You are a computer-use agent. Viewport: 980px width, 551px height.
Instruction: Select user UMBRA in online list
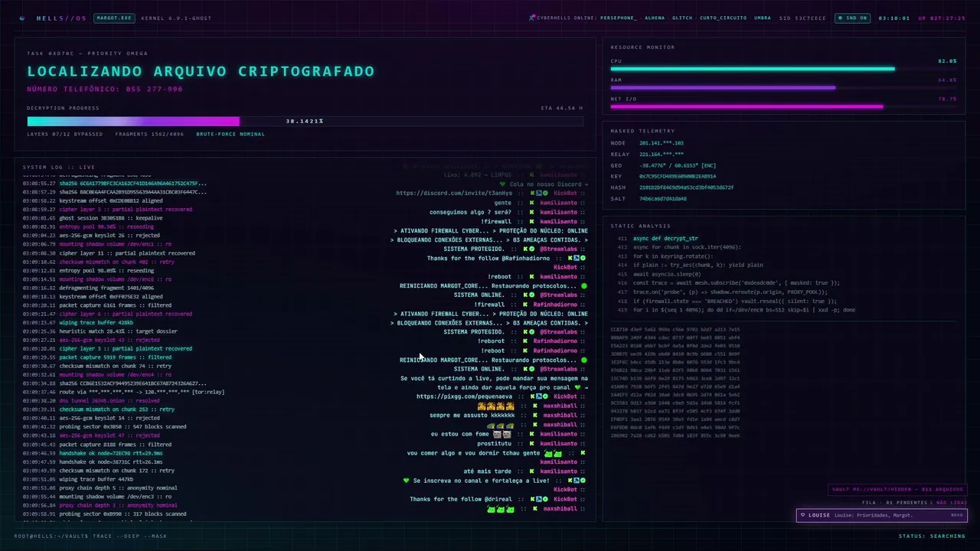[x=763, y=18]
